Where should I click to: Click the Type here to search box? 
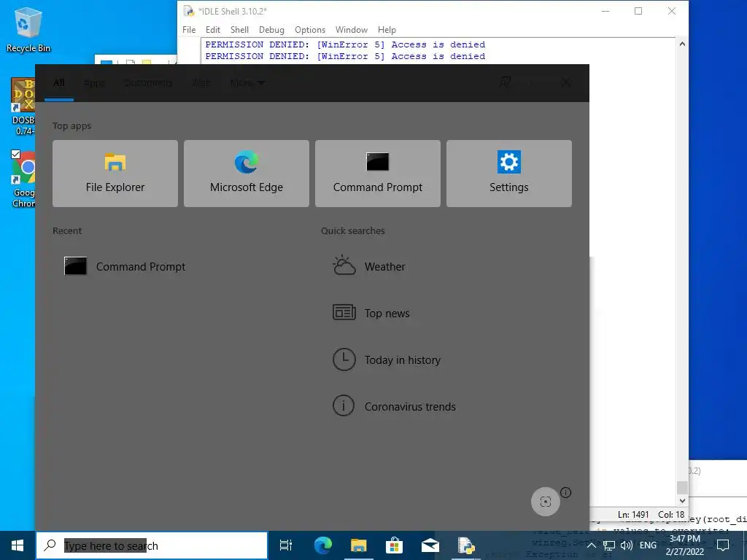(x=152, y=545)
